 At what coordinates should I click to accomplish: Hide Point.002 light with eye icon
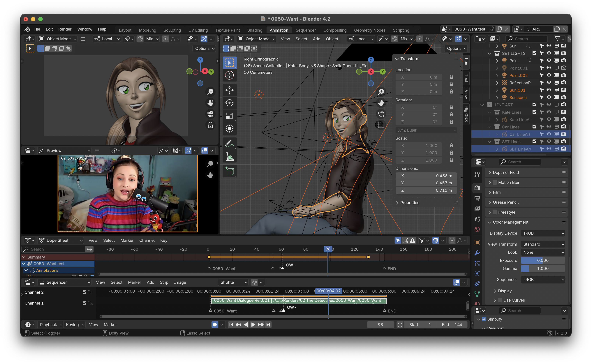[x=549, y=75]
